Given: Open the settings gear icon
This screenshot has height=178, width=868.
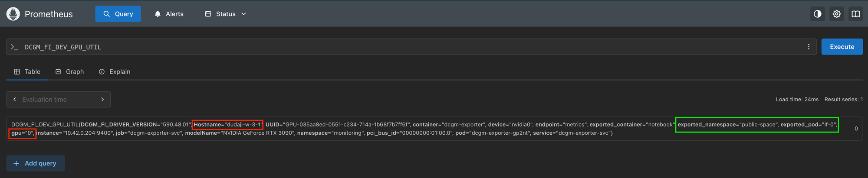Looking at the screenshot, I should coord(837,14).
